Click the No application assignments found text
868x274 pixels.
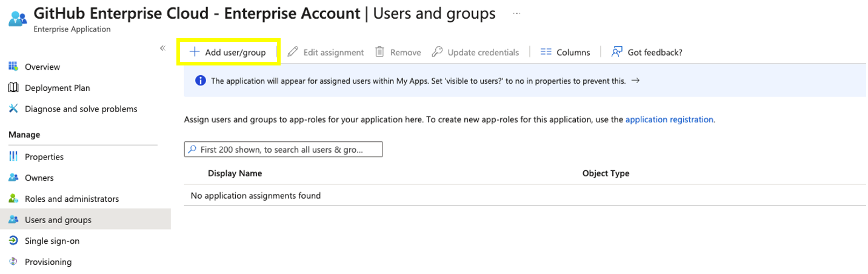tap(255, 195)
